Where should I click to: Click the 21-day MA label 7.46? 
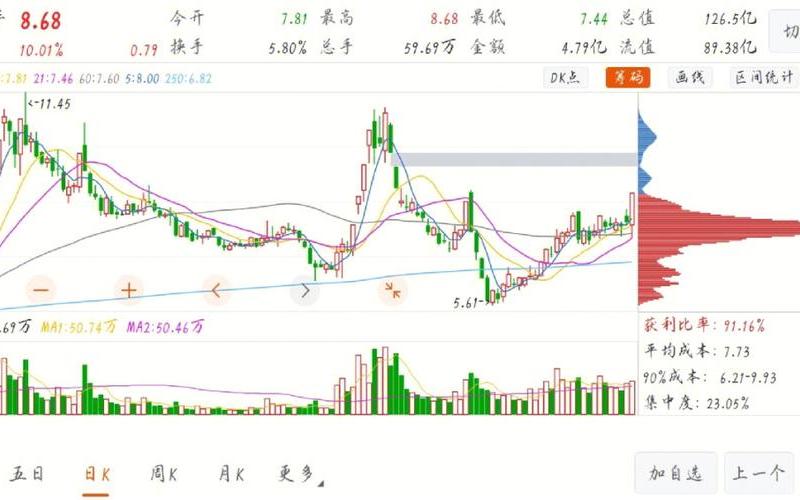tap(54, 79)
